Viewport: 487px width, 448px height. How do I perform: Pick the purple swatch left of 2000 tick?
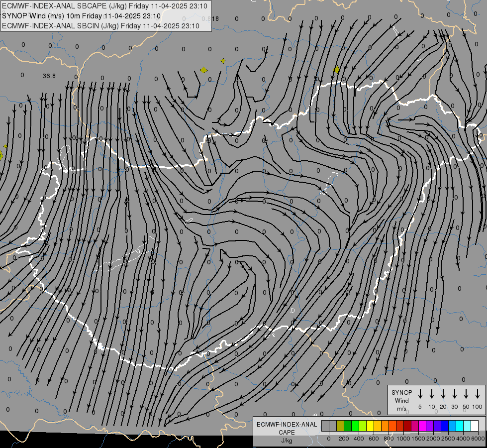coord(429,426)
